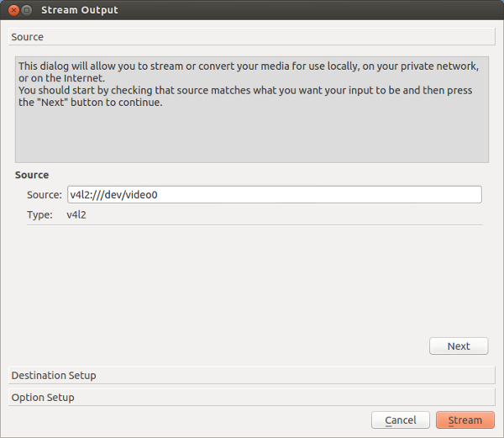The image size is (504, 438).
Task: Expand the Destination Setup section
Action: pos(252,375)
